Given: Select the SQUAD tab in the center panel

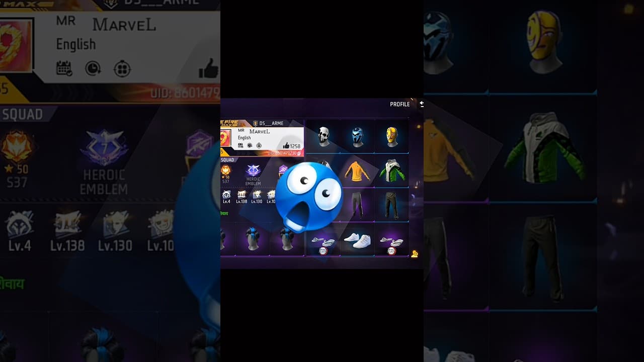Looking at the screenshot, I should 227,160.
